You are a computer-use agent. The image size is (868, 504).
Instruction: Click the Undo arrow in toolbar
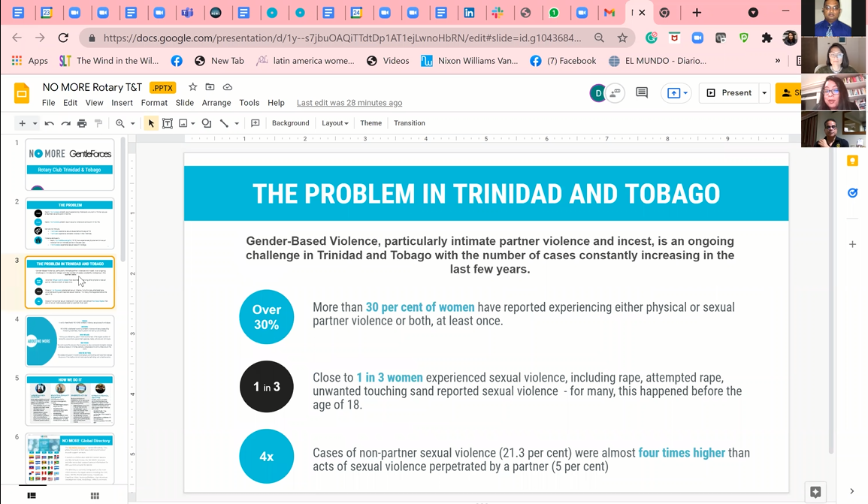pos(50,123)
